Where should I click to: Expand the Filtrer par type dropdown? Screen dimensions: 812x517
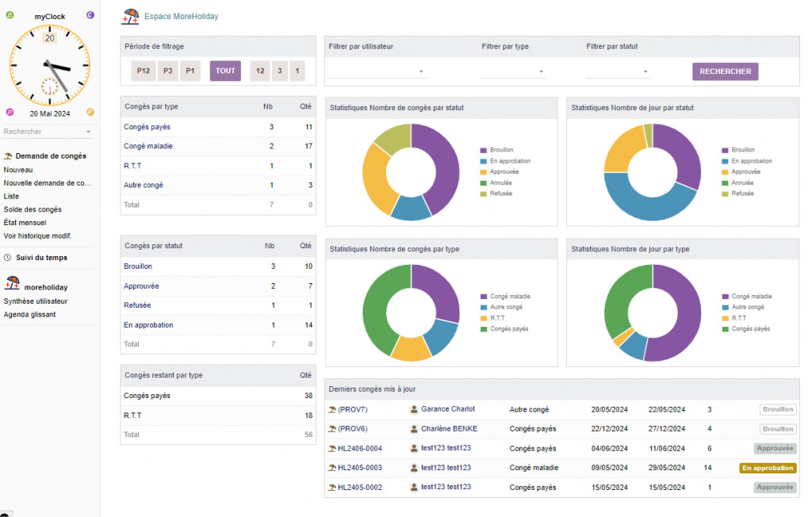[513, 72]
